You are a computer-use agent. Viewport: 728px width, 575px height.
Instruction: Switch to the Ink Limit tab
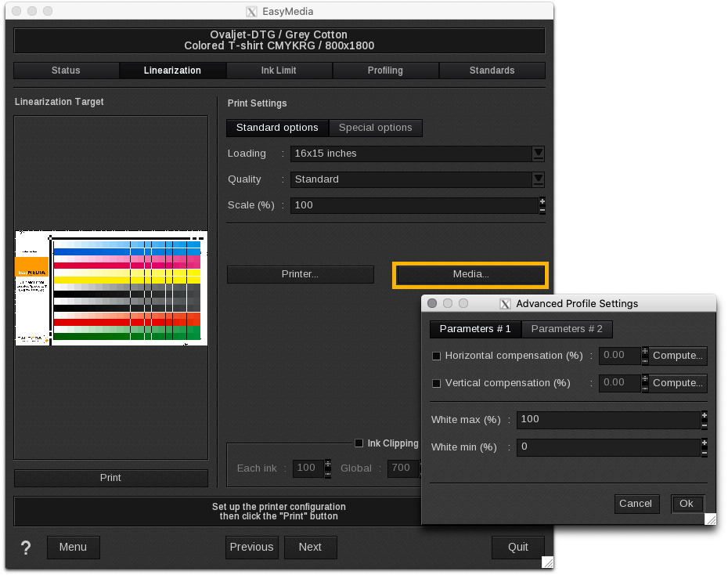pos(279,71)
